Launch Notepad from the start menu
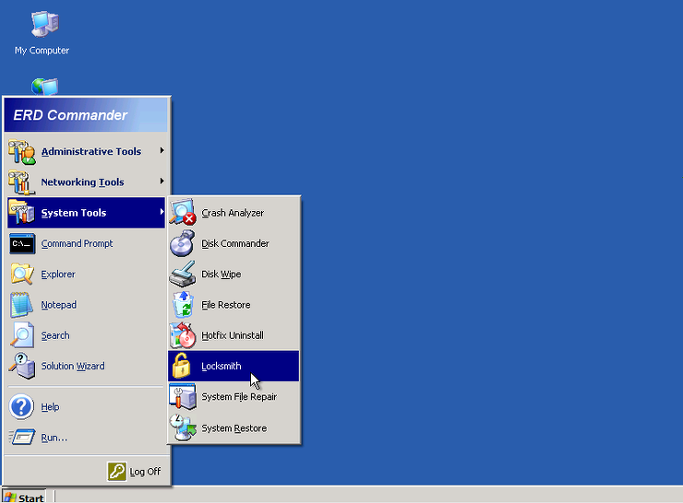Screen dimensions: 683x503 click(x=86, y=304)
